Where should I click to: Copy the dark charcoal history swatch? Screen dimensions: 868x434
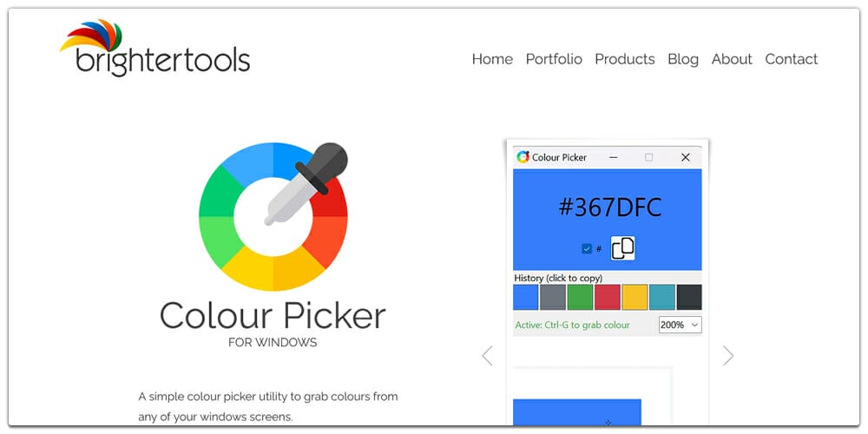(689, 297)
